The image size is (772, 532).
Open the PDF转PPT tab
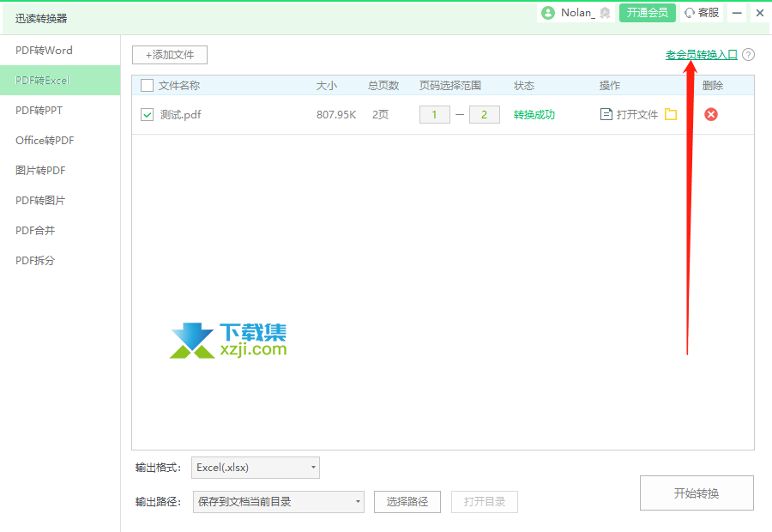click(x=60, y=111)
